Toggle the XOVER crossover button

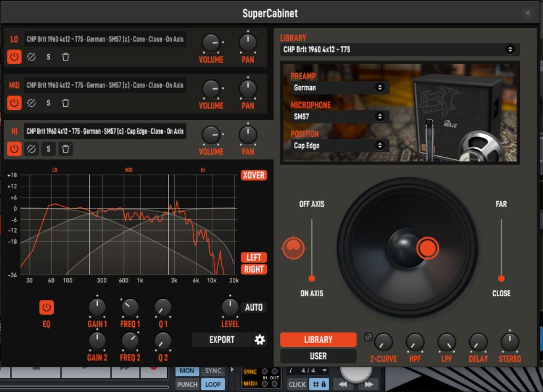click(x=254, y=175)
